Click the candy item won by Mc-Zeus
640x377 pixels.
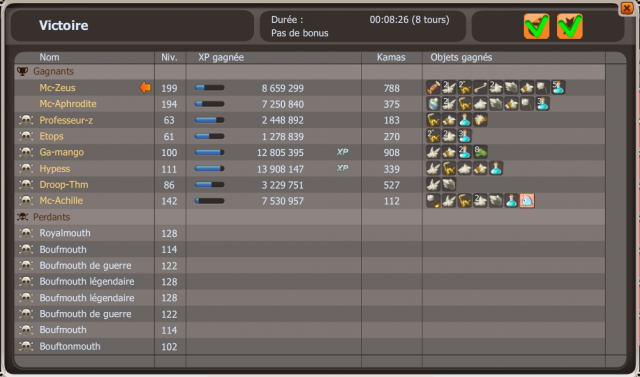click(x=433, y=87)
